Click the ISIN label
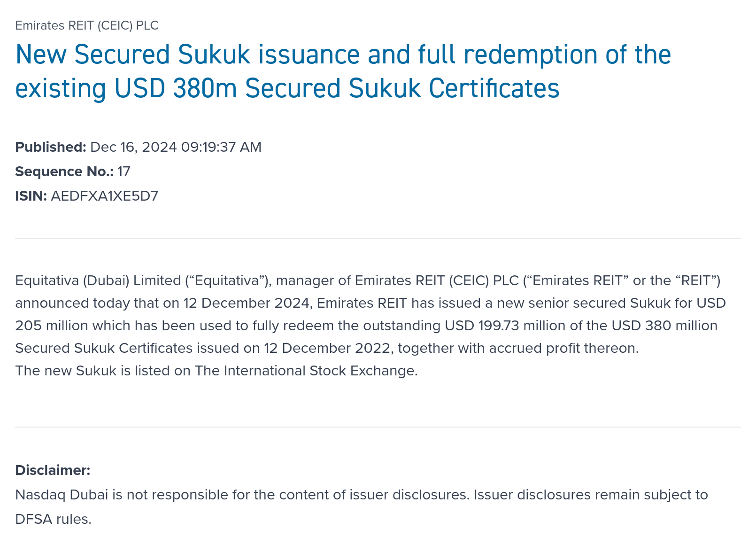Image resolution: width=756 pixels, height=545 pixels. [31, 196]
